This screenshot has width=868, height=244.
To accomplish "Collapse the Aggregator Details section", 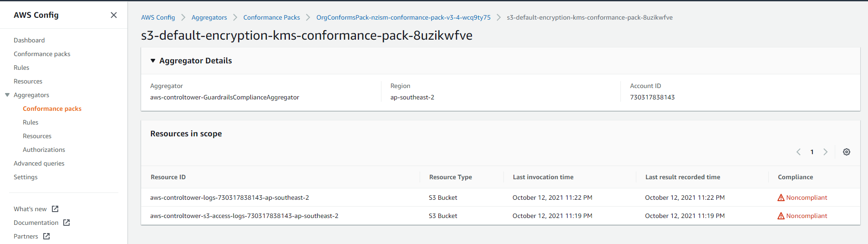I will (153, 61).
